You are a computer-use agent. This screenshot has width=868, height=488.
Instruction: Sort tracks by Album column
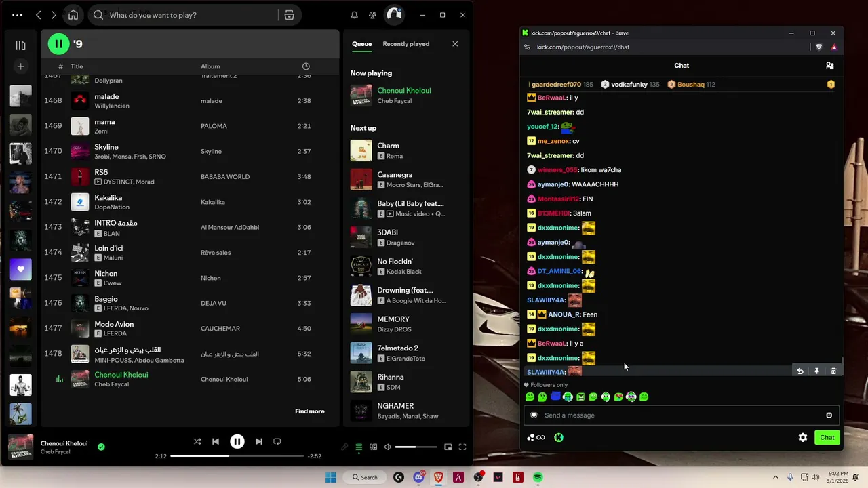point(210,66)
